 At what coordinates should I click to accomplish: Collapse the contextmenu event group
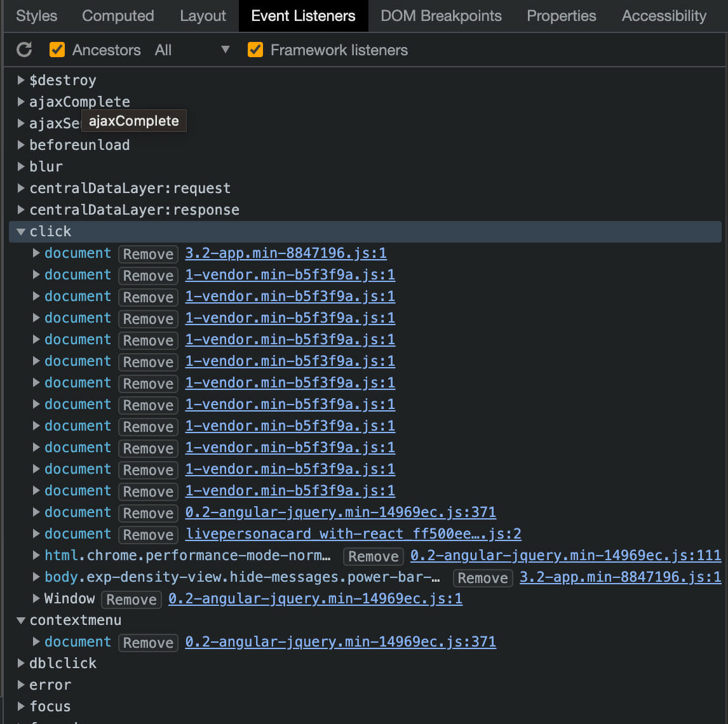click(21, 620)
